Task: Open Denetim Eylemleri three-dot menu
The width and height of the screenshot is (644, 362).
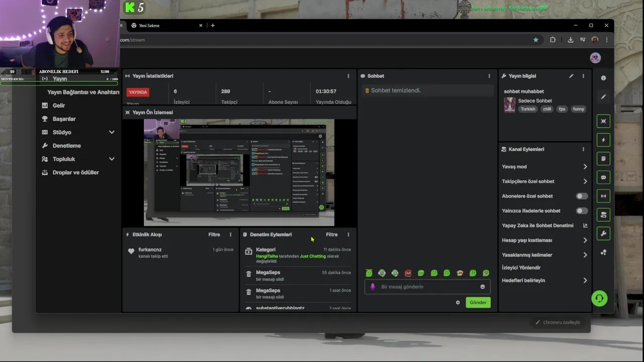Action: [348, 234]
